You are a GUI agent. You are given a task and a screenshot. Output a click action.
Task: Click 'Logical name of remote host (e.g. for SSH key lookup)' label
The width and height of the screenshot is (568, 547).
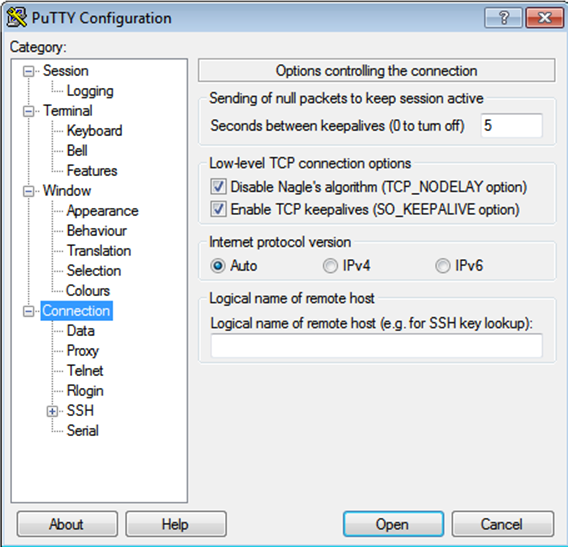point(372,323)
